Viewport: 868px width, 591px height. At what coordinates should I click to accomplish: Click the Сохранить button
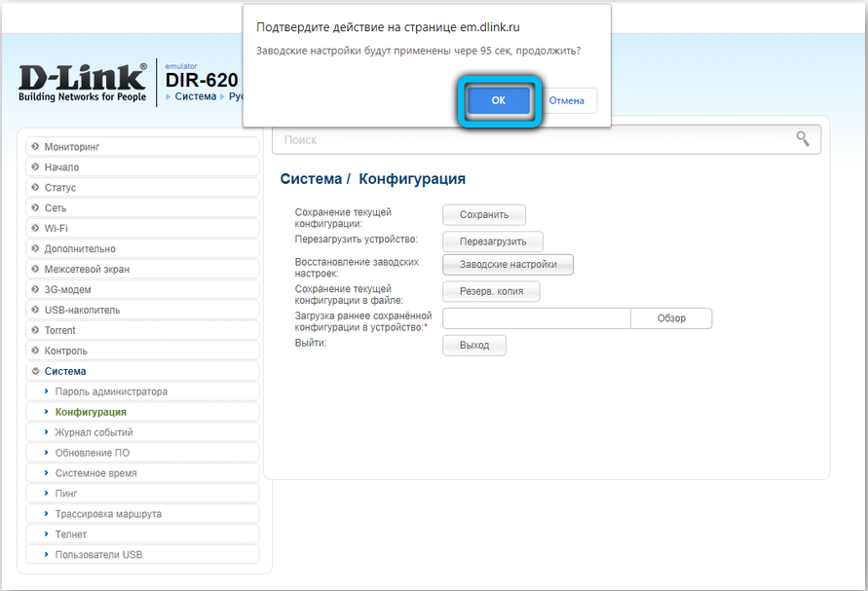[x=484, y=215]
